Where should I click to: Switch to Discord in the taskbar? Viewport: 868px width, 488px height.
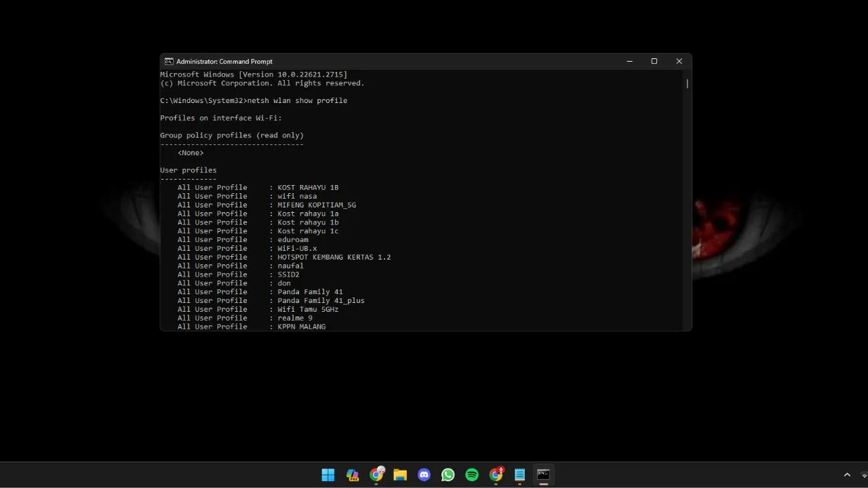pyautogui.click(x=425, y=474)
